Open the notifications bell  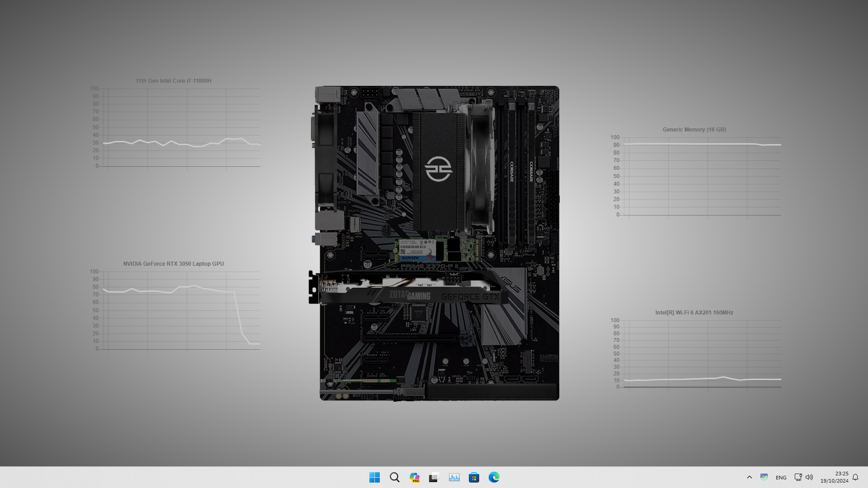855,477
